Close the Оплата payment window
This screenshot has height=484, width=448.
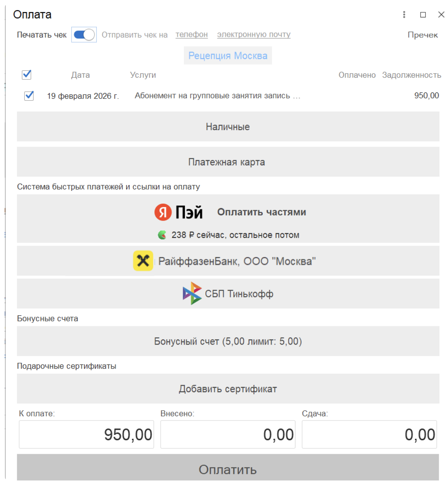[x=441, y=15]
